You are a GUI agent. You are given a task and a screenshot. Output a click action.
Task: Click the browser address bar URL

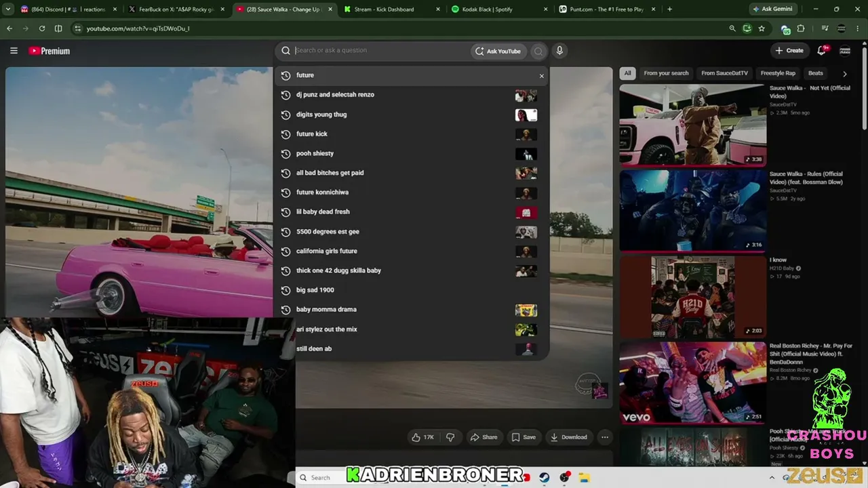(x=138, y=28)
